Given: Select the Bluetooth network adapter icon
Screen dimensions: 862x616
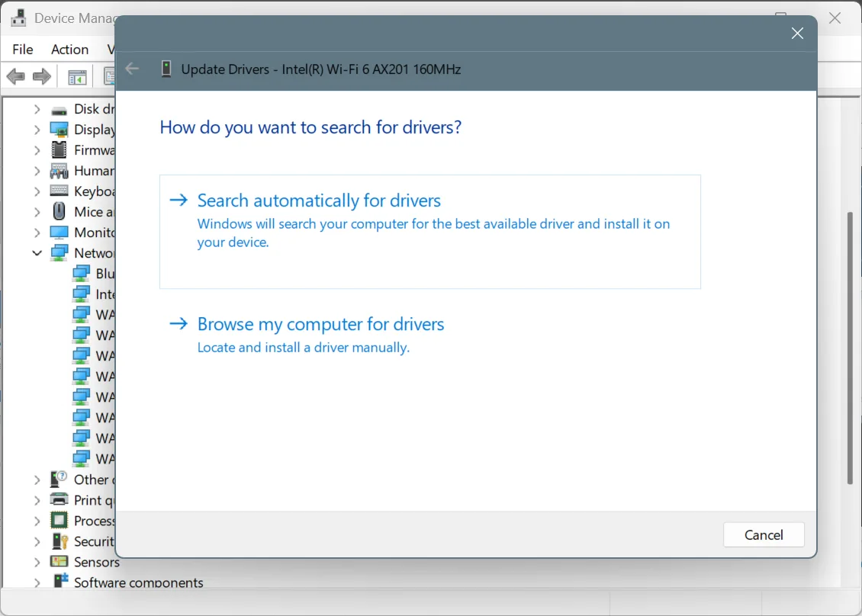Looking at the screenshot, I should point(82,274).
